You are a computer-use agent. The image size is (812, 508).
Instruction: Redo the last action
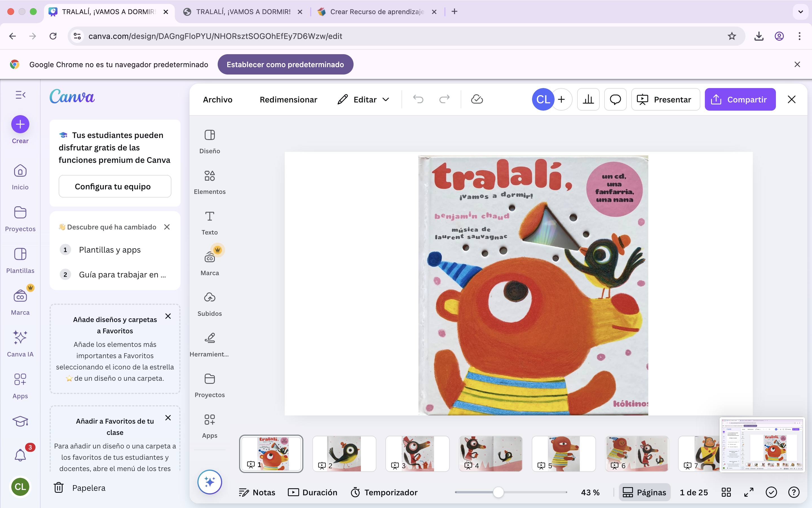click(x=444, y=99)
